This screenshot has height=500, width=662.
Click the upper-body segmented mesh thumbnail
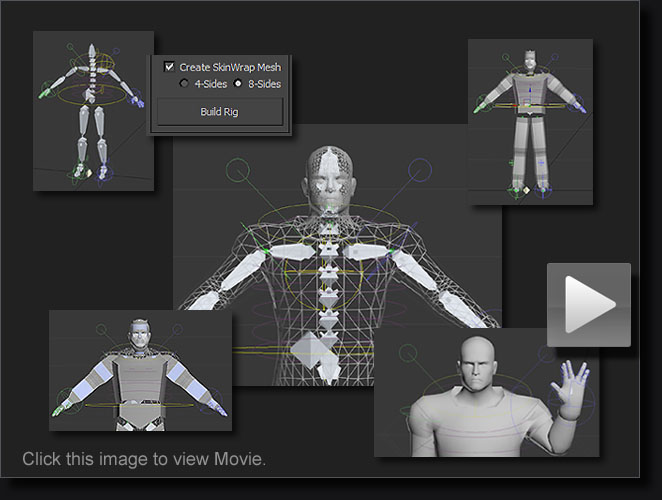140,370
